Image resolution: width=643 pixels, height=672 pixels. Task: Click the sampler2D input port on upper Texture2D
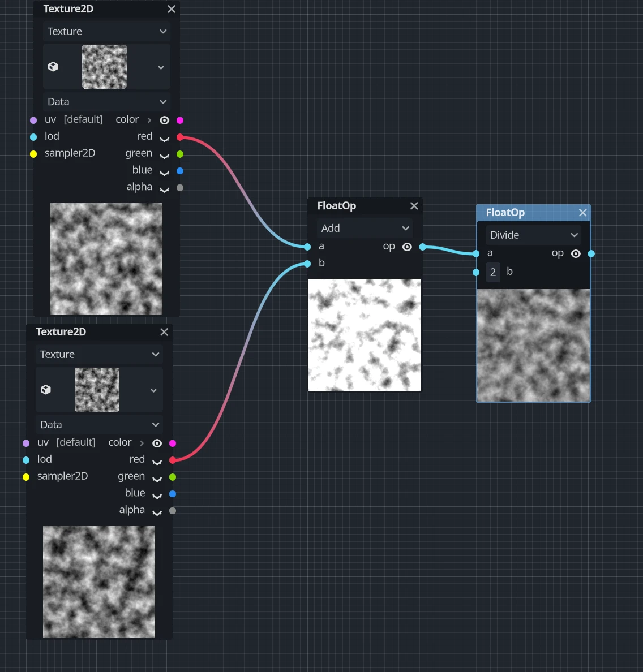[x=33, y=154]
